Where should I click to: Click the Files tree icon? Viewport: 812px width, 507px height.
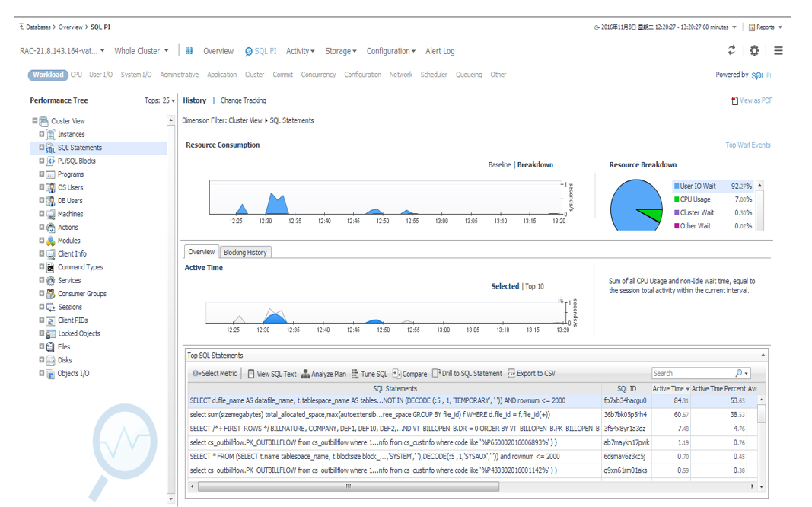point(50,347)
